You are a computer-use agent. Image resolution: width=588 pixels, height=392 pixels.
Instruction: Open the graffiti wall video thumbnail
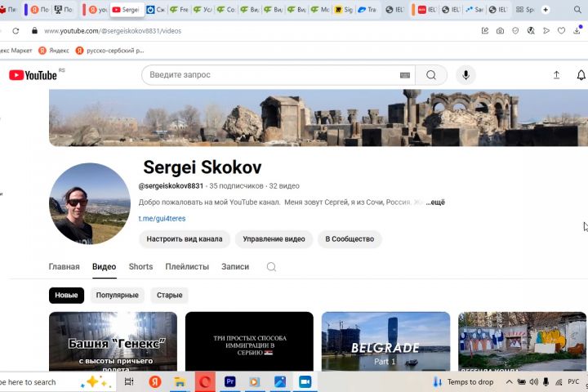pyautogui.click(x=522, y=341)
